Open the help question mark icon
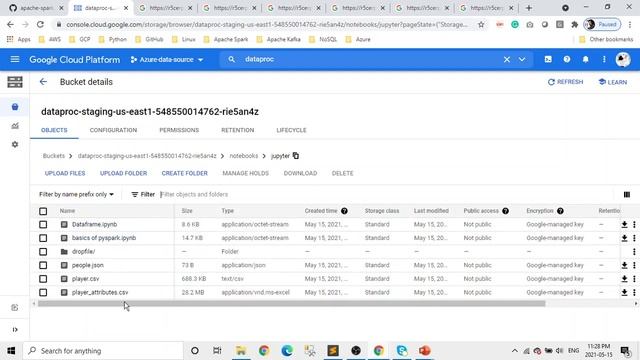 pyautogui.click(x=567, y=60)
